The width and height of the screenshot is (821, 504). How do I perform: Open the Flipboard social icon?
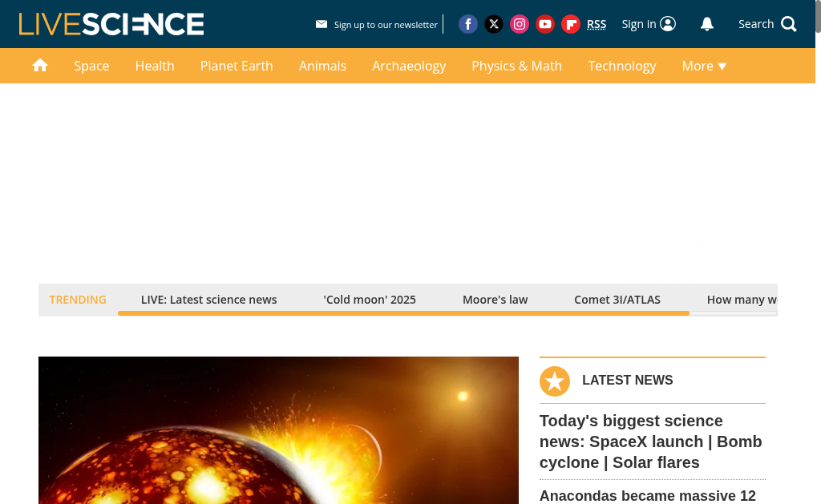571,24
